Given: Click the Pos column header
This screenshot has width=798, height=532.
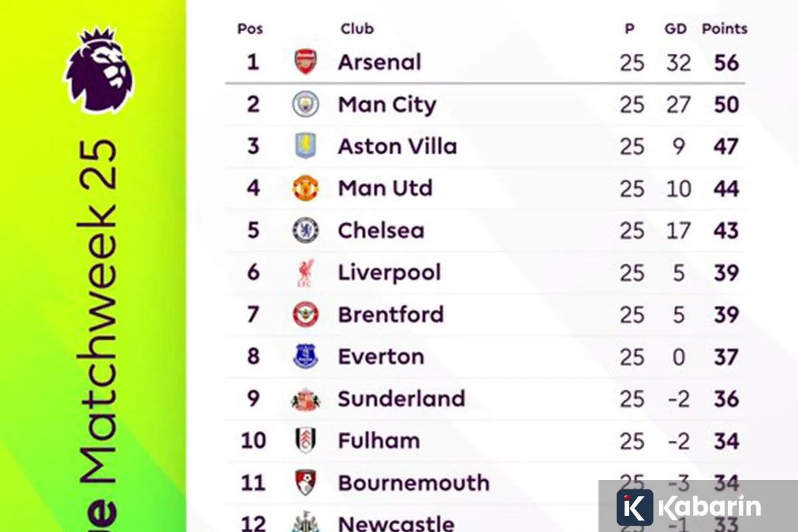Looking at the screenshot, I should (250, 29).
